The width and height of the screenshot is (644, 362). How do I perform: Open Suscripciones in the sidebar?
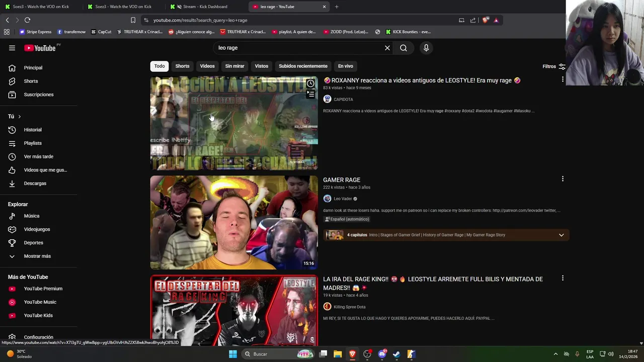39,95
